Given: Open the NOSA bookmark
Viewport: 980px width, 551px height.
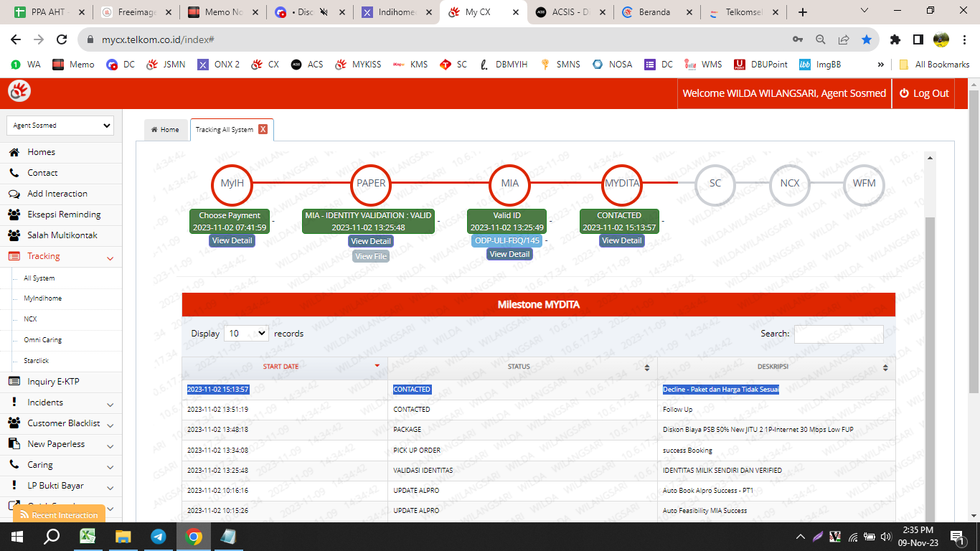Looking at the screenshot, I should coord(612,65).
